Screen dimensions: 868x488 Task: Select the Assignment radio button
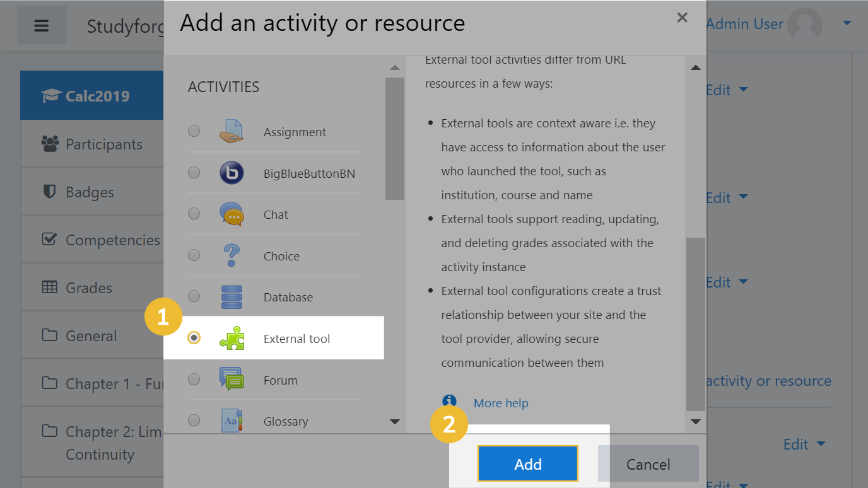[194, 131]
